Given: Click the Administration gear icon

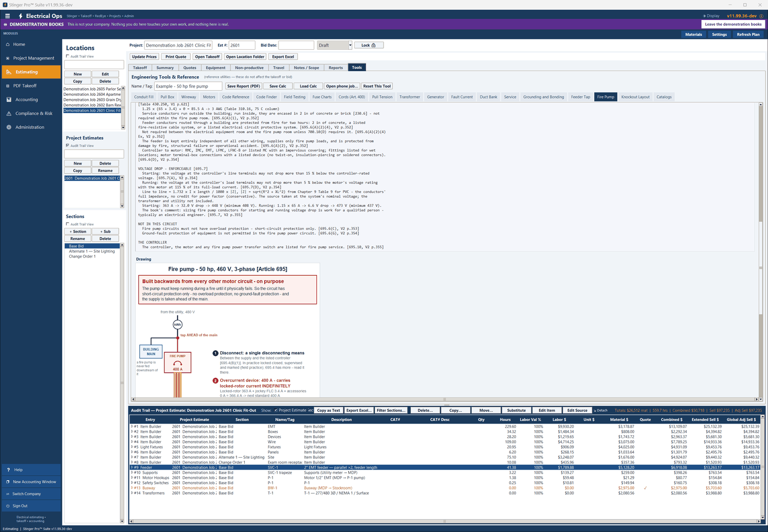Looking at the screenshot, I should (9, 127).
